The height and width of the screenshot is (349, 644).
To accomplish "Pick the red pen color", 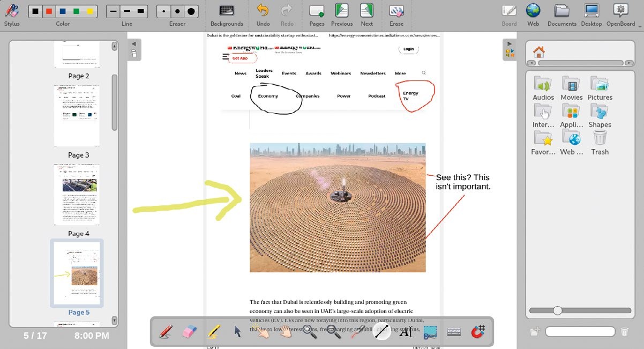I will point(49,11).
